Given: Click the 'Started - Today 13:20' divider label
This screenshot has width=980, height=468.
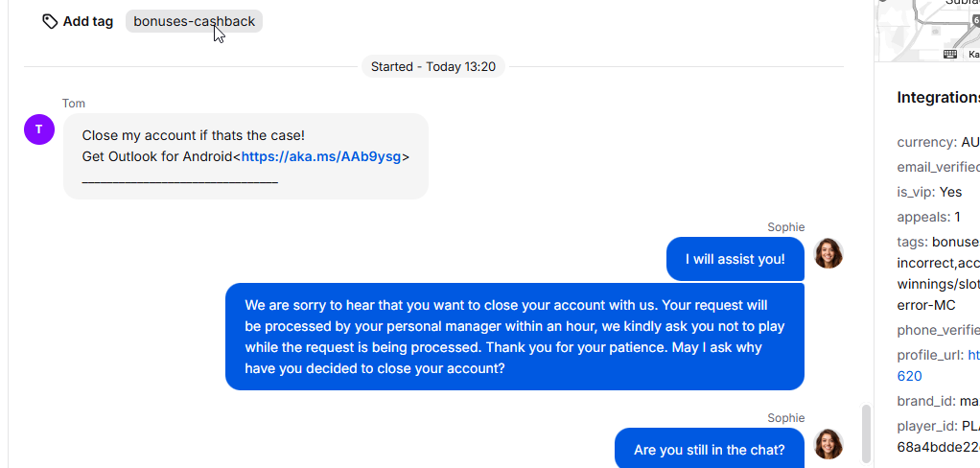Looking at the screenshot, I should [x=433, y=67].
